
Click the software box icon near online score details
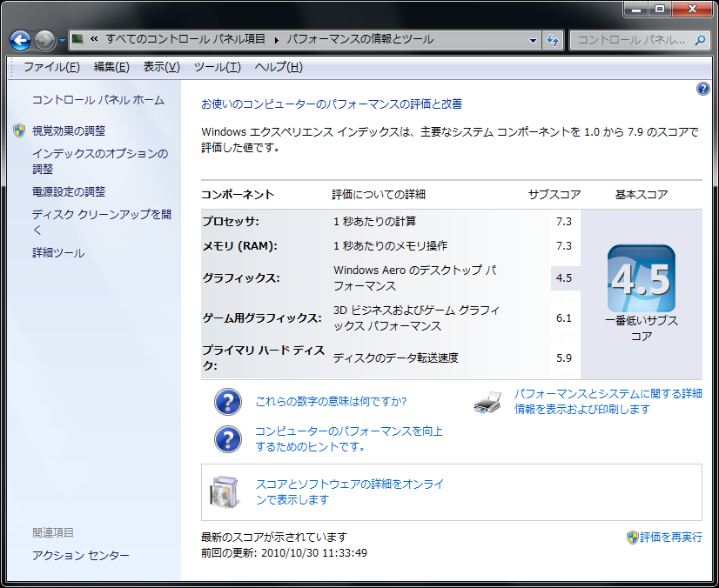coord(222,490)
